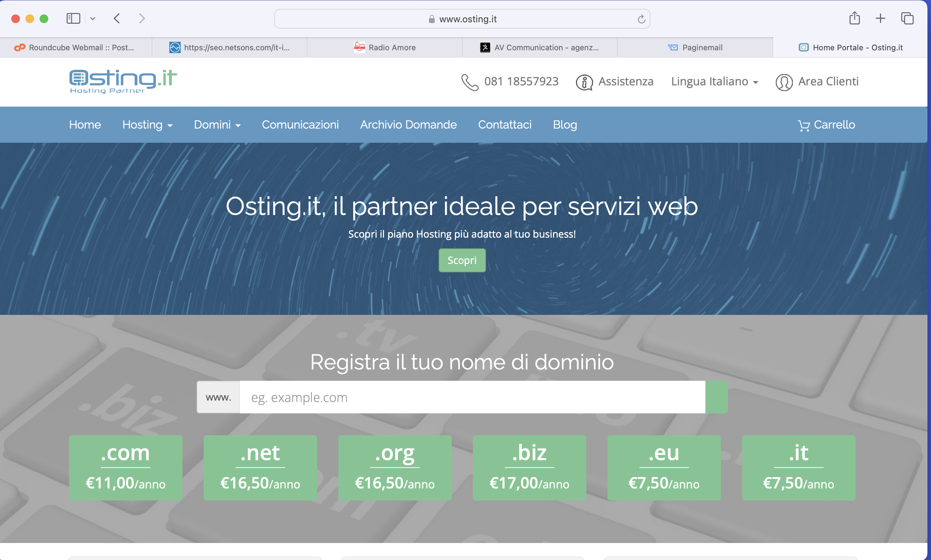Open the Assistenza link

[x=626, y=81]
